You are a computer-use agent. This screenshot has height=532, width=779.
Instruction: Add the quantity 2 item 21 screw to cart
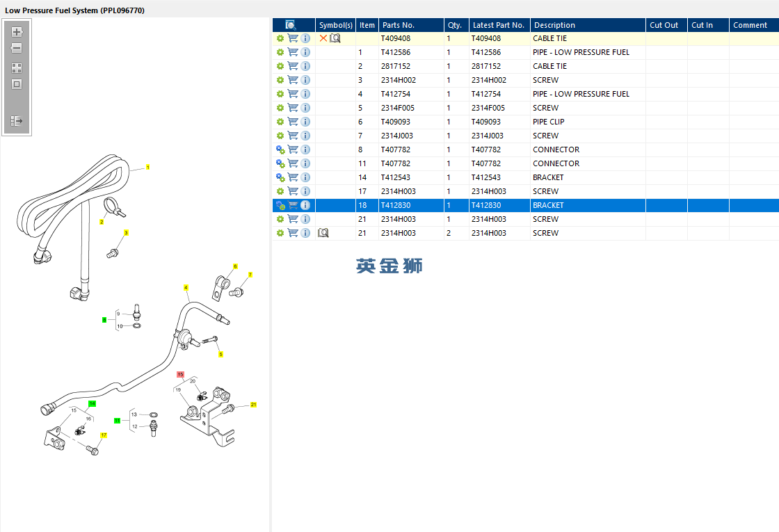[x=293, y=233]
